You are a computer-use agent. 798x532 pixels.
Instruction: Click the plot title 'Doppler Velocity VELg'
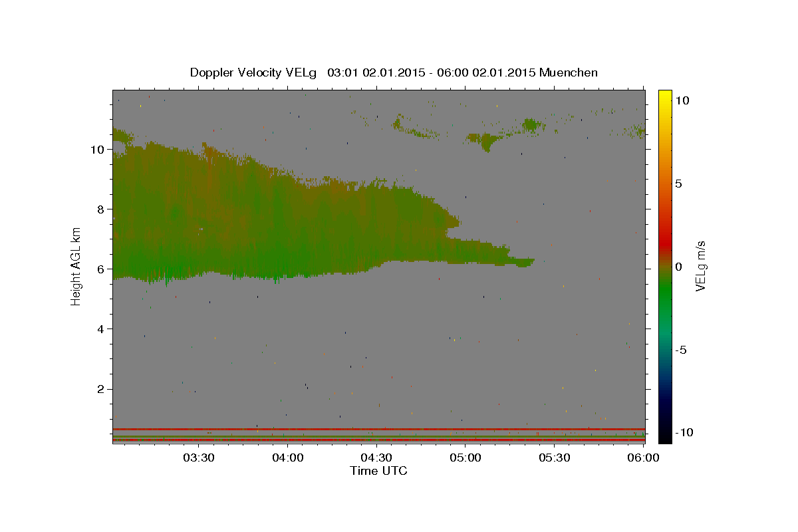[x=254, y=72]
